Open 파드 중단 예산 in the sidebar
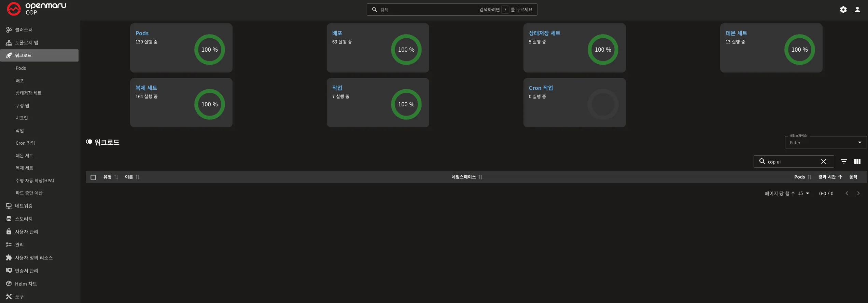 (29, 193)
